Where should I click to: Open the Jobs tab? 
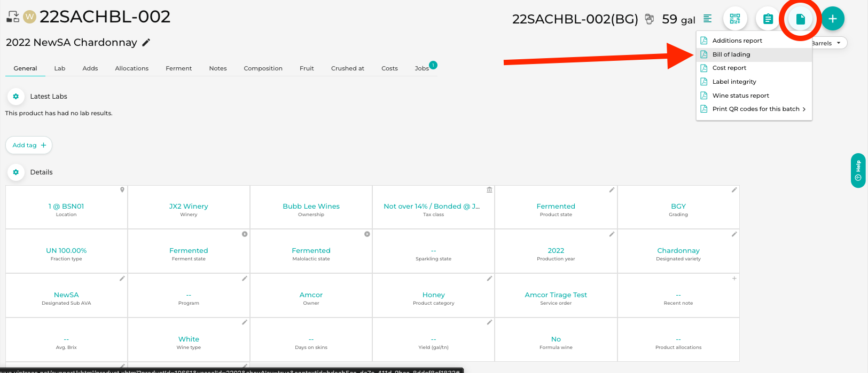click(x=422, y=68)
